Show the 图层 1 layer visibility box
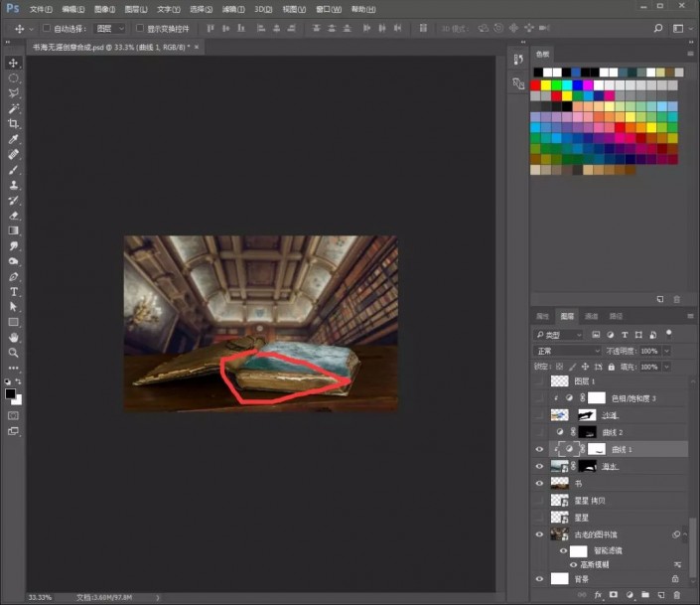The image size is (700, 605). point(539,381)
